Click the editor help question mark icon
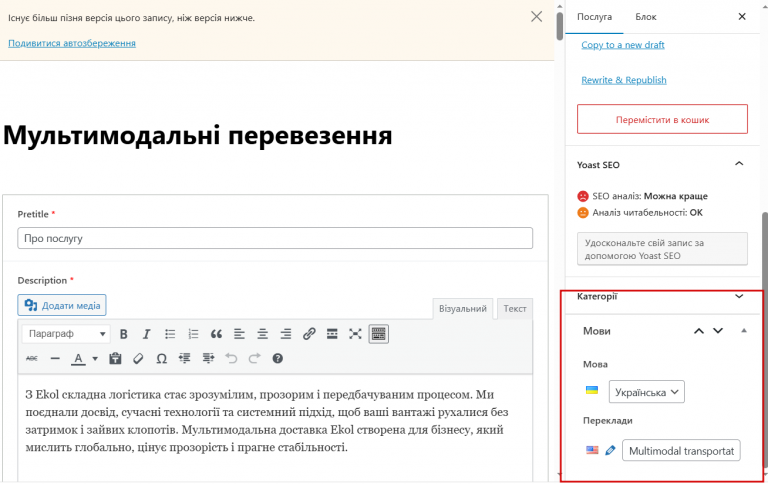 click(x=278, y=358)
